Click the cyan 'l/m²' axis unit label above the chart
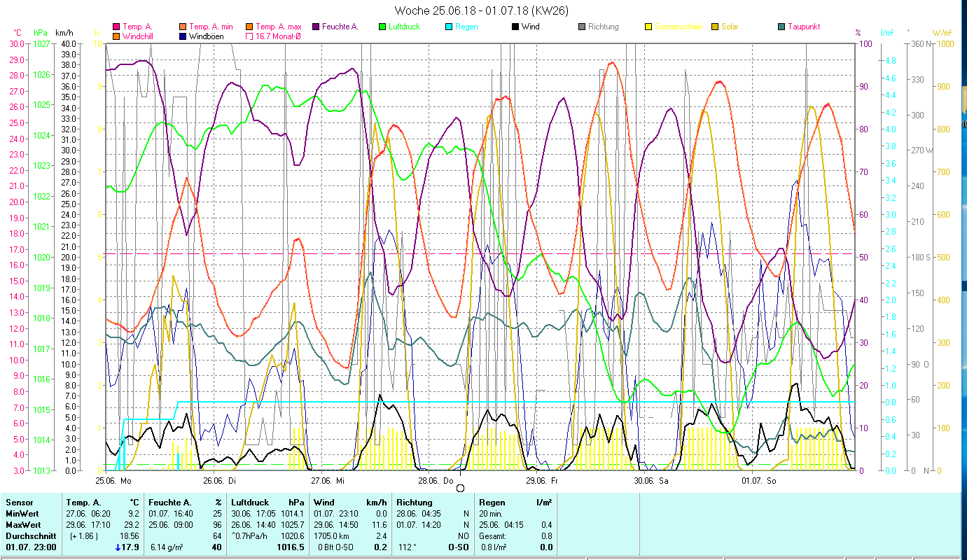The height and width of the screenshot is (560, 967). coord(887,32)
